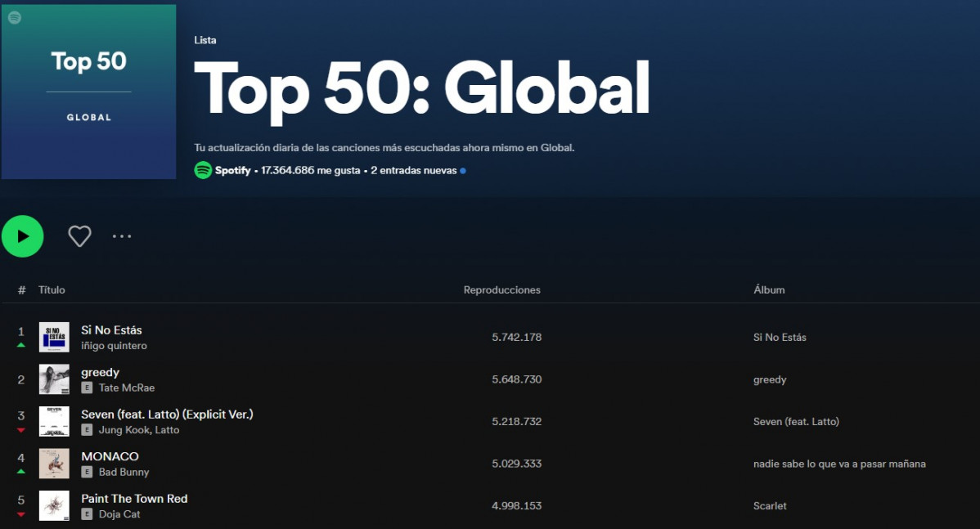This screenshot has height=529, width=980.
Task: Click the Top 50 Global cover image
Action: [x=88, y=92]
